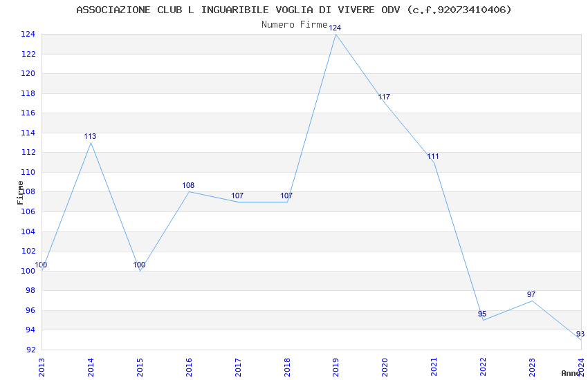The height and width of the screenshot is (380, 588).
Task: Click the 2019 x-axis year label
Action: 336,368
